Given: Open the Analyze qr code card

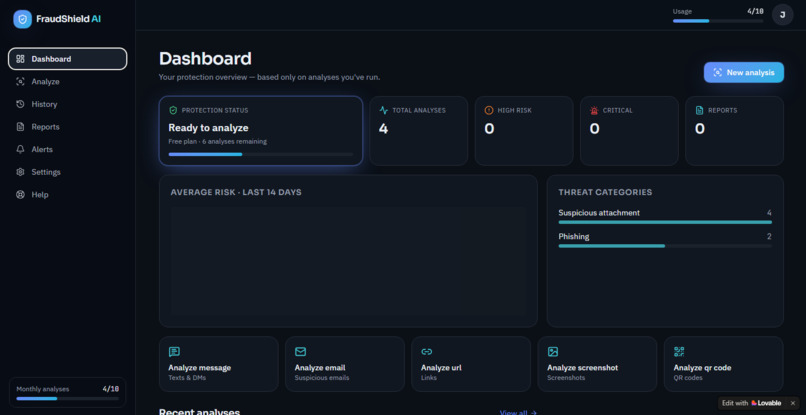Looking at the screenshot, I should pos(724,364).
